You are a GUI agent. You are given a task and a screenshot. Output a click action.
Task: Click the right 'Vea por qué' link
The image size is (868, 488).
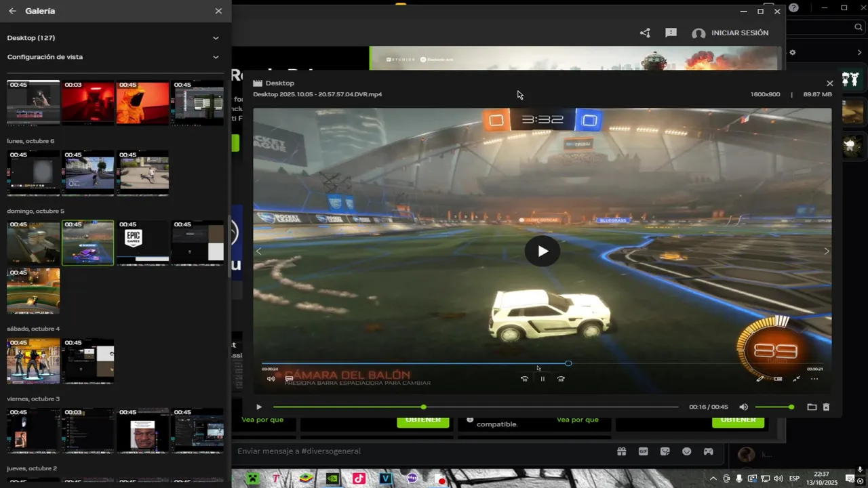pos(578,420)
